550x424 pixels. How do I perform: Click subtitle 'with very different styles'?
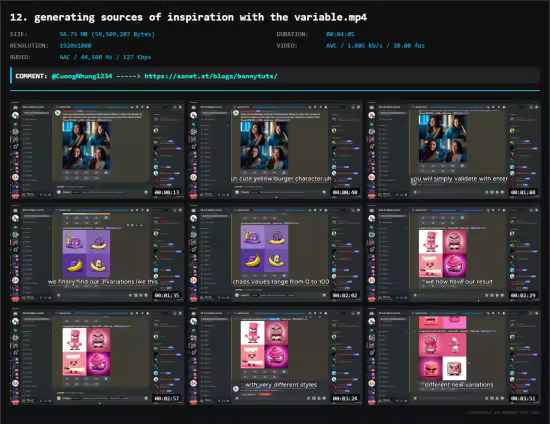(x=281, y=385)
